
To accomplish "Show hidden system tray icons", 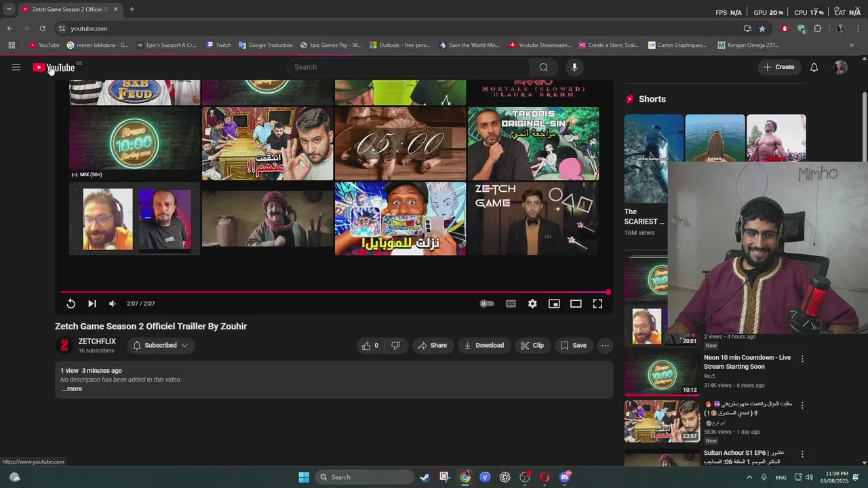I will pyautogui.click(x=749, y=477).
